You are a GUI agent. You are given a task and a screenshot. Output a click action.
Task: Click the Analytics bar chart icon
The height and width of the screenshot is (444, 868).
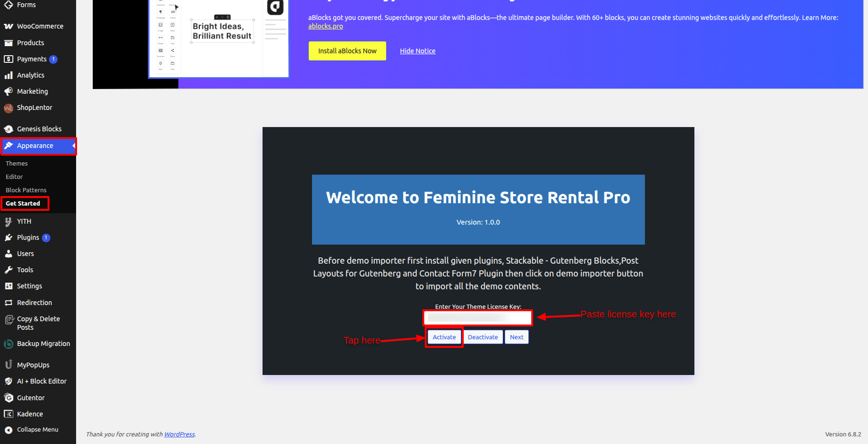point(9,75)
